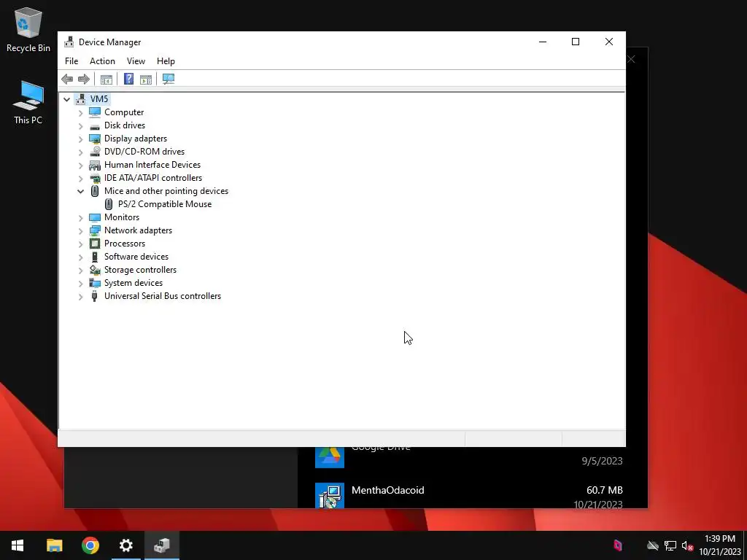Select the VM5 label
The image size is (747, 560).
(x=99, y=99)
